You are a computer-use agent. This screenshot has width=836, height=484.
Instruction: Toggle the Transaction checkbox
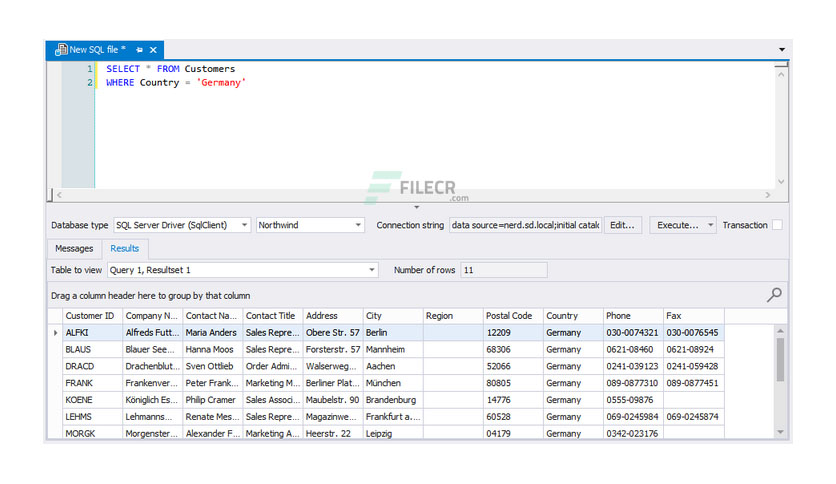click(x=777, y=225)
